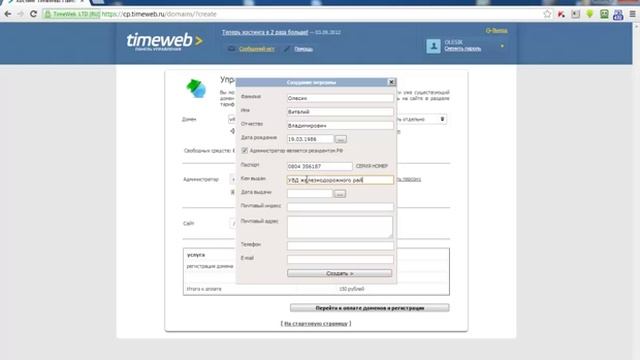Click the blue robot extension icon
This screenshot has width=640, height=360.
(618, 15)
